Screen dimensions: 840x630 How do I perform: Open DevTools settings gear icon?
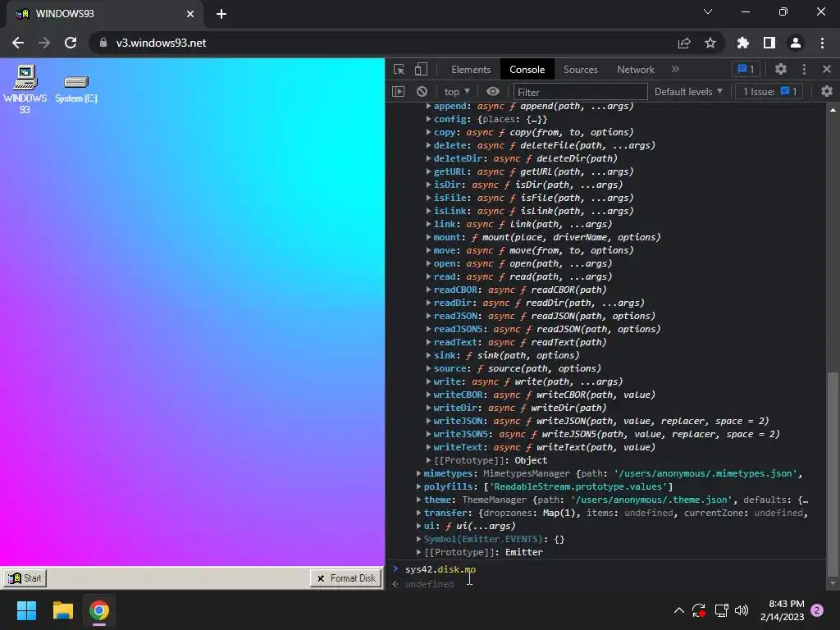(781, 69)
